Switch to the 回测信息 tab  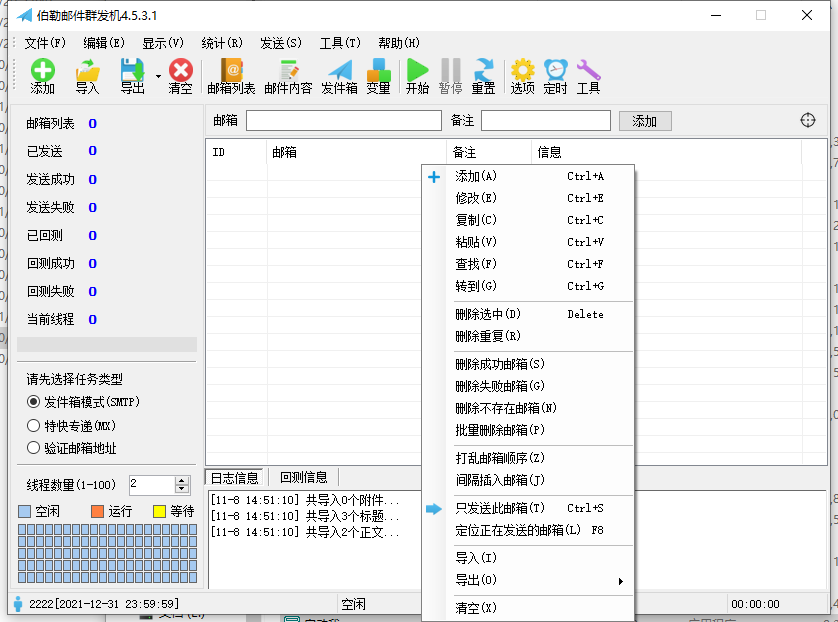(x=304, y=477)
